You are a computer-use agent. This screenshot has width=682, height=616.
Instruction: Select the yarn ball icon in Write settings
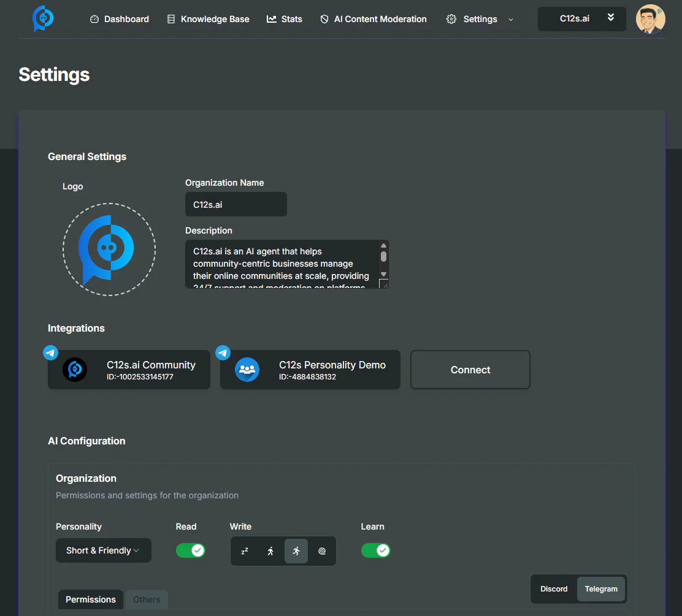pos(322,551)
